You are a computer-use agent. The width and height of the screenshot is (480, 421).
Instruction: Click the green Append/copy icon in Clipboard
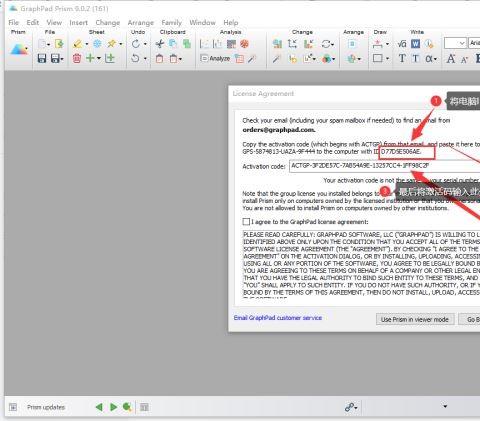[x=187, y=44]
